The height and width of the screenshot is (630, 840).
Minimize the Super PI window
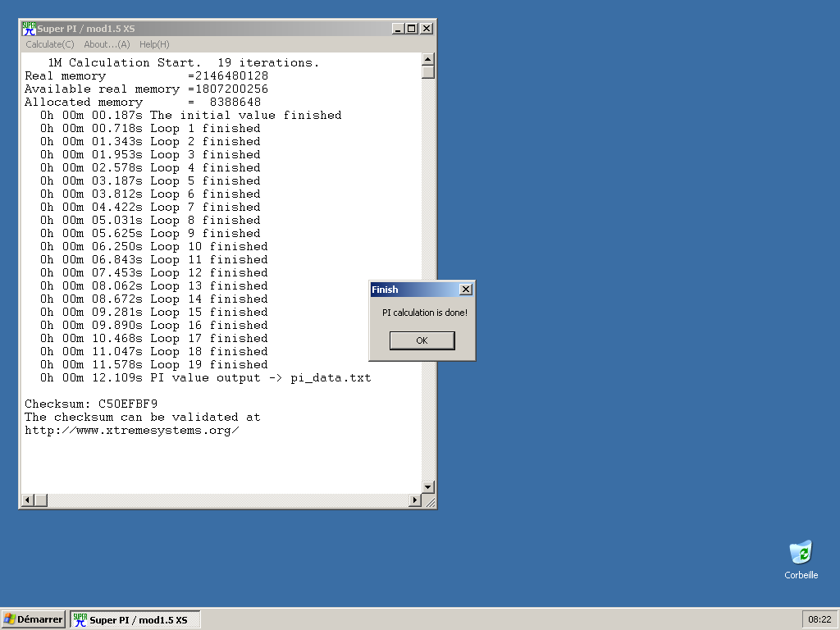click(x=398, y=29)
